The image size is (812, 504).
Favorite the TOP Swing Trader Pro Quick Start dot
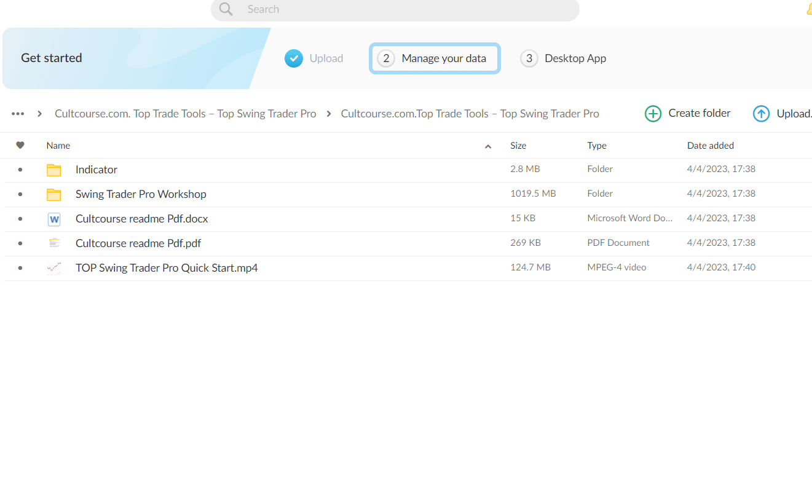[20, 268]
